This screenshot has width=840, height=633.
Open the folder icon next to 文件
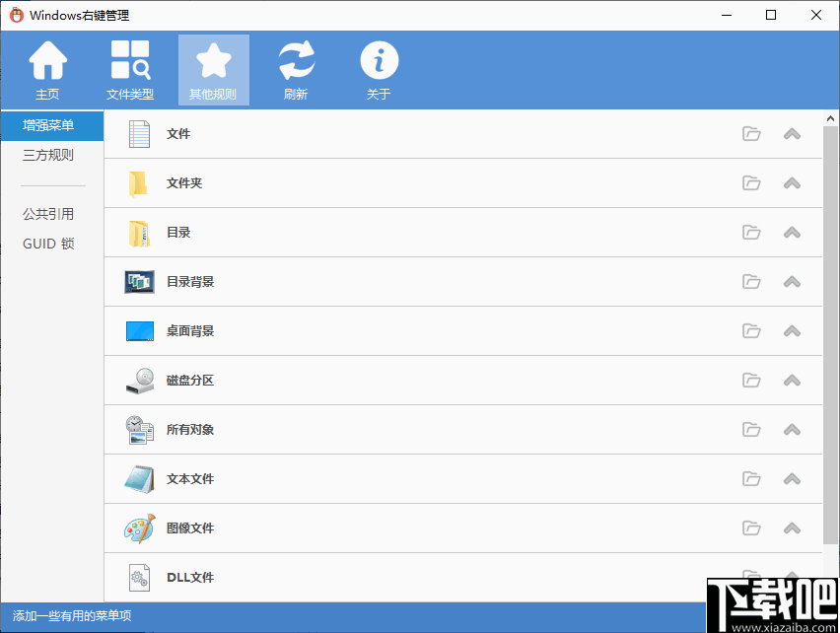[x=751, y=134]
